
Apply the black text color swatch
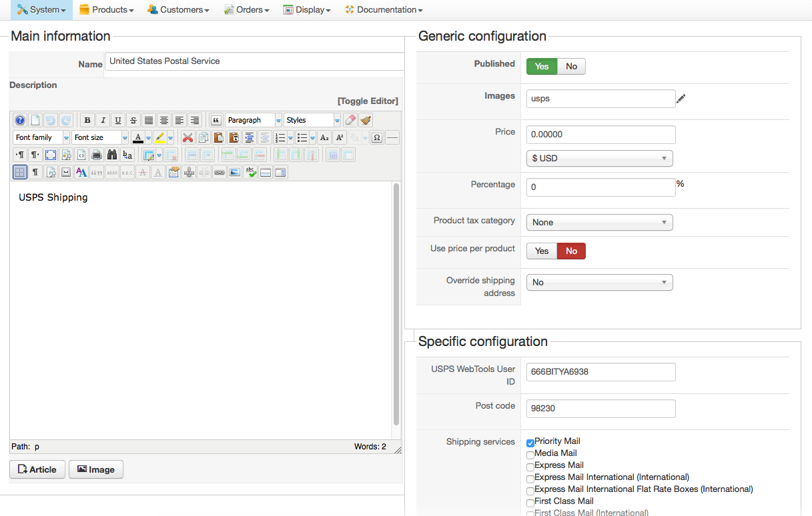click(138, 138)
